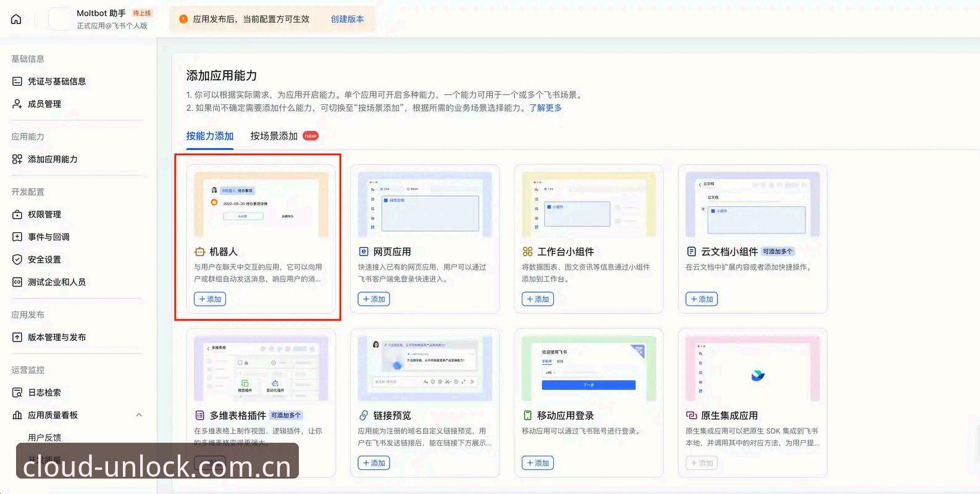The image size is (980, 494).
Task: Click the orange warning icon in banner
Action: [x=183, y=19]
